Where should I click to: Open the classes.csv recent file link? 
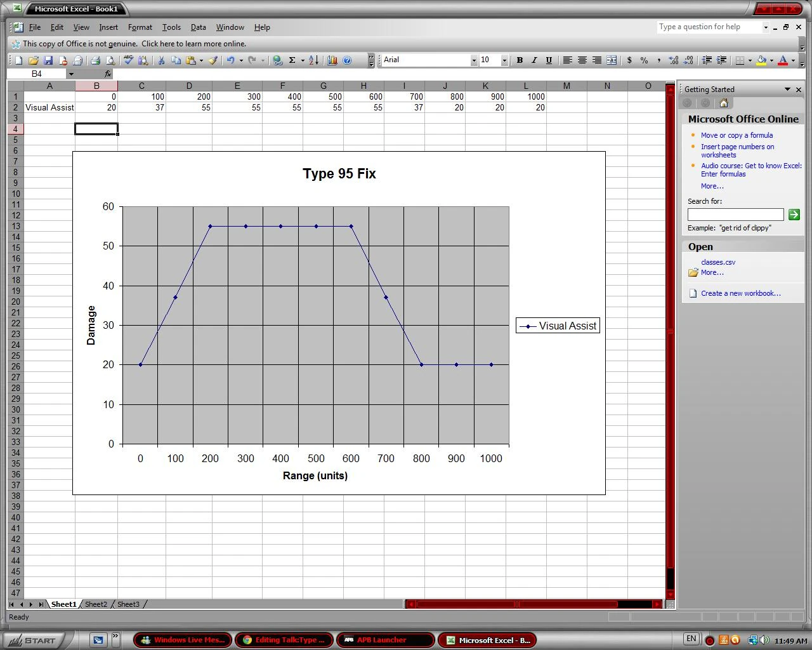tap(718, 262)
